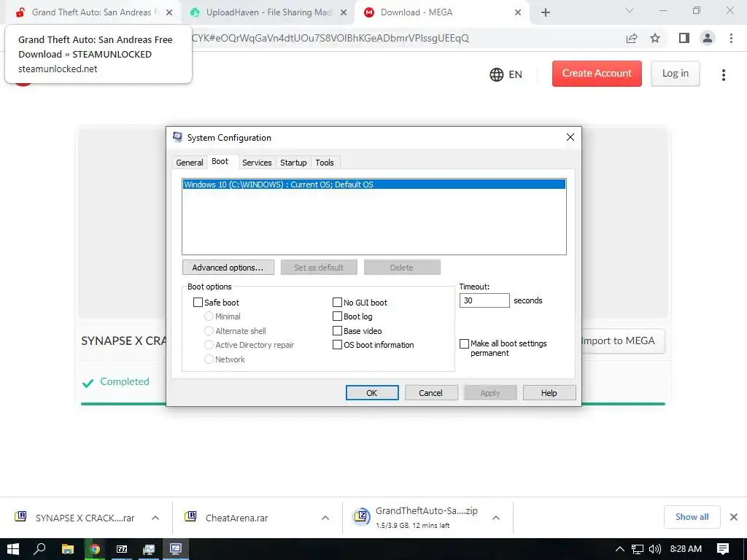This screenshot has width=747, height=560.
Task: Click the picture-frame taskbar icon beside 7-Zip
Action: pos(149,549)
